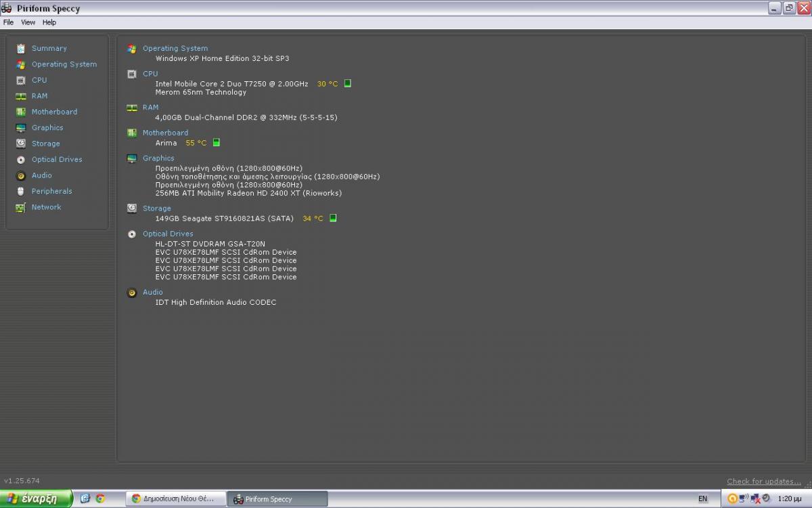Click the Network sidebar icon
This screenshot has height=508, width=812.
pos(21,207)
